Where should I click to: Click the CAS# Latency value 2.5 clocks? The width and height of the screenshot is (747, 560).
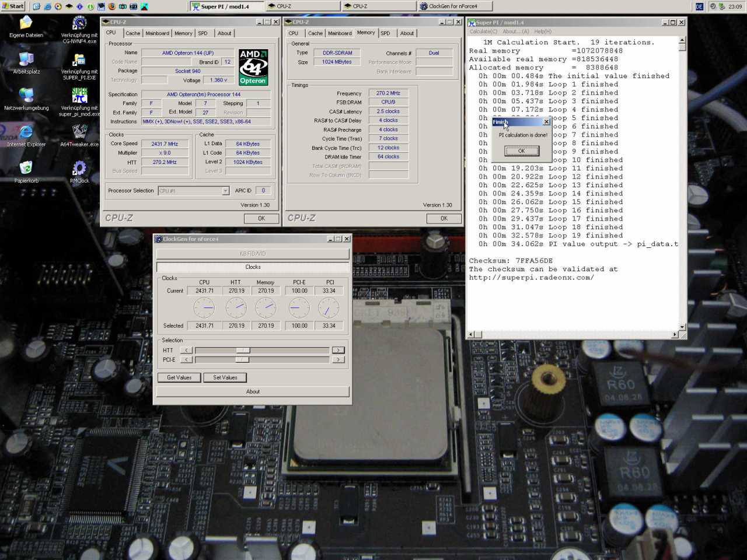[388, 111]
